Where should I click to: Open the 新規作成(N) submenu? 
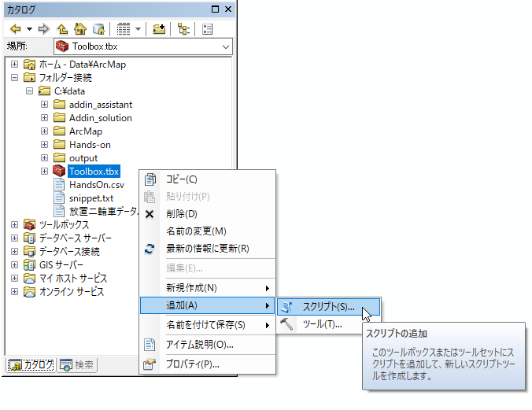[207, 288]
